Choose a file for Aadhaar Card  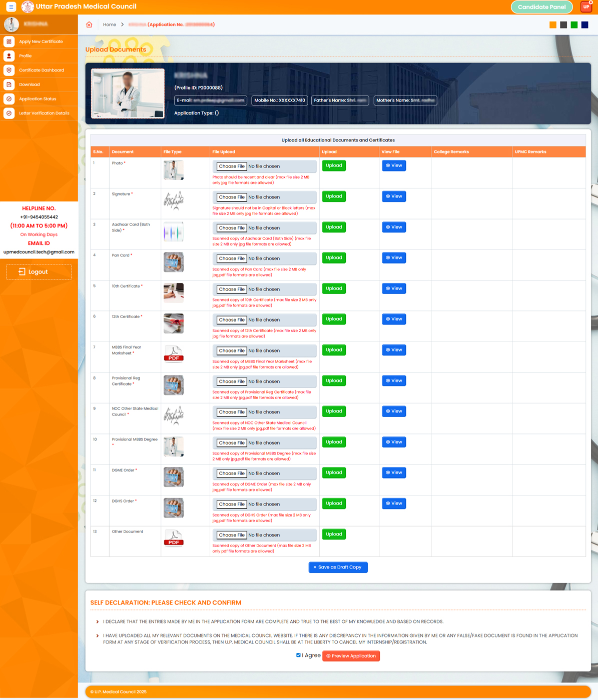point(231,228)
